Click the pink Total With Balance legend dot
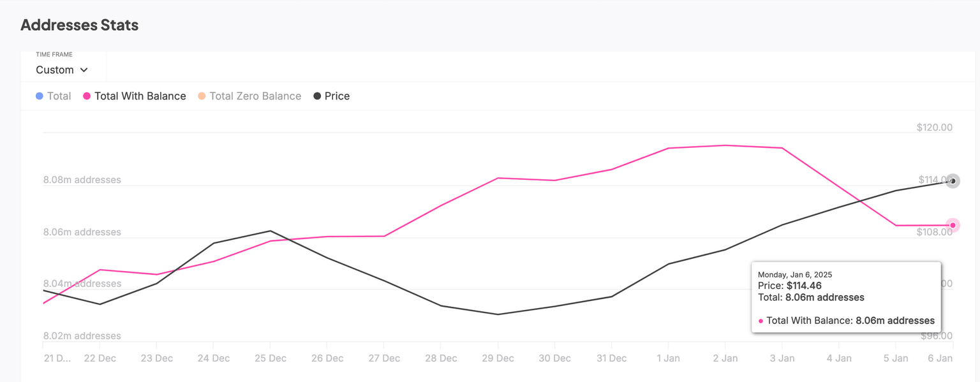 (87, 96)
